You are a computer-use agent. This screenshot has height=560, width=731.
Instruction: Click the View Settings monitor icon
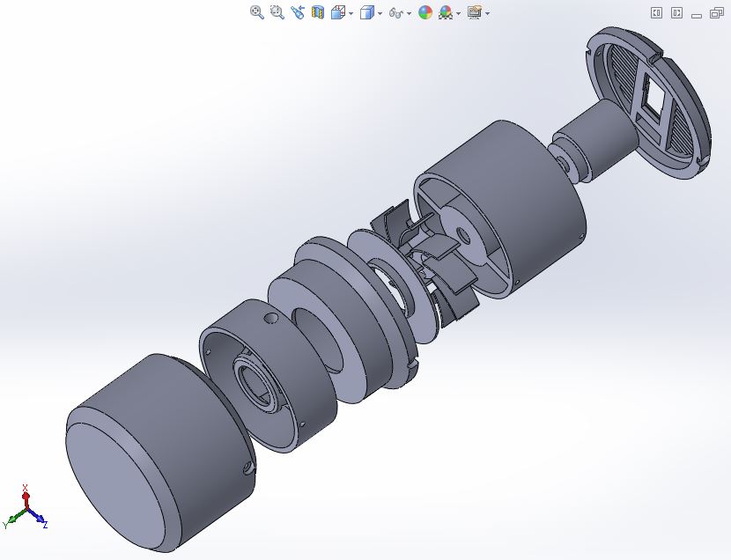pyautogui.click(x=475, y=12)
